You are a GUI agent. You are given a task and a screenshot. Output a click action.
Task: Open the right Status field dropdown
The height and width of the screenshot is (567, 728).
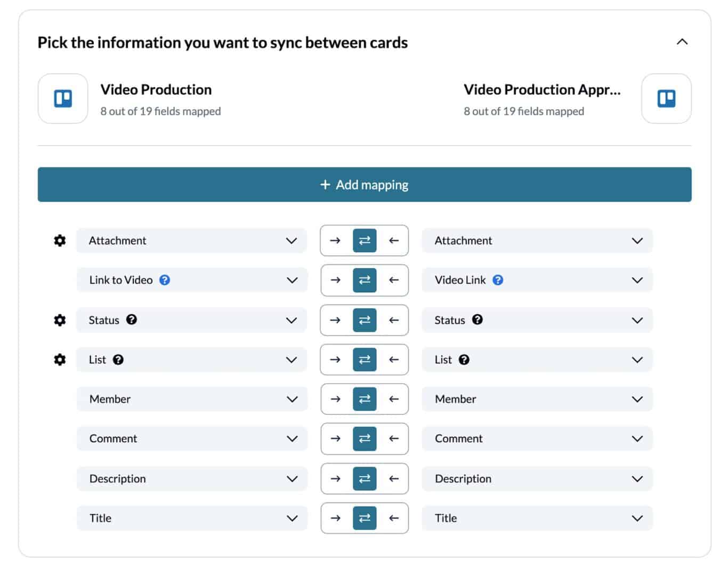537,320
